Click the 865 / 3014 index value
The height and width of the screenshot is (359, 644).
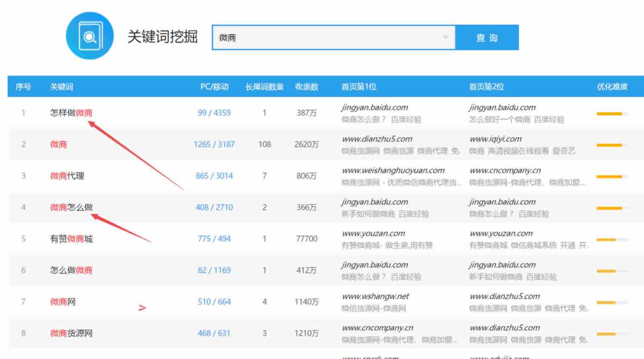pos(214,176)
